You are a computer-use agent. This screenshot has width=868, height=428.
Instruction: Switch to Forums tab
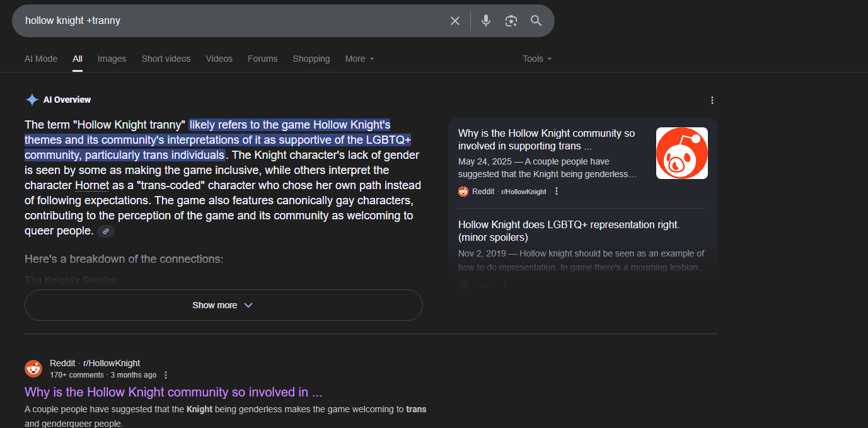click(262, 59)
